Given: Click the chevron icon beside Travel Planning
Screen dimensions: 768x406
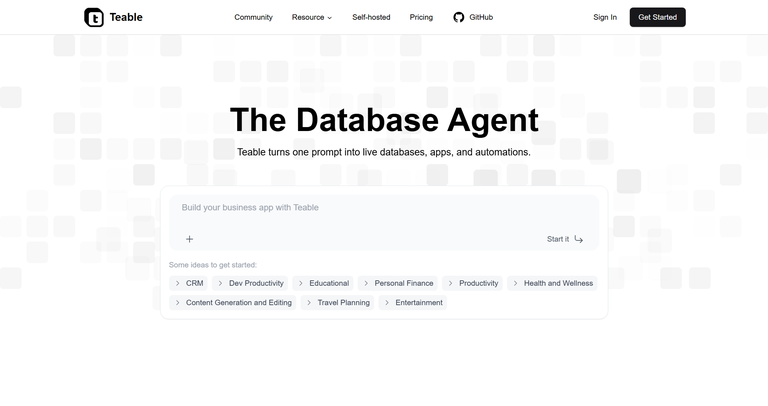Looking at the screenshot, I should (309, 302).
